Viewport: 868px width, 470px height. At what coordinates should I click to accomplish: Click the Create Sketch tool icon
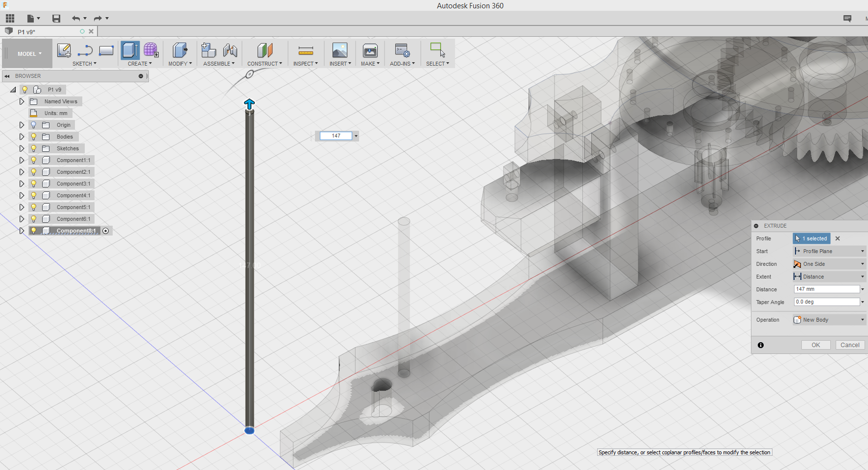click(x=64, y=50)
